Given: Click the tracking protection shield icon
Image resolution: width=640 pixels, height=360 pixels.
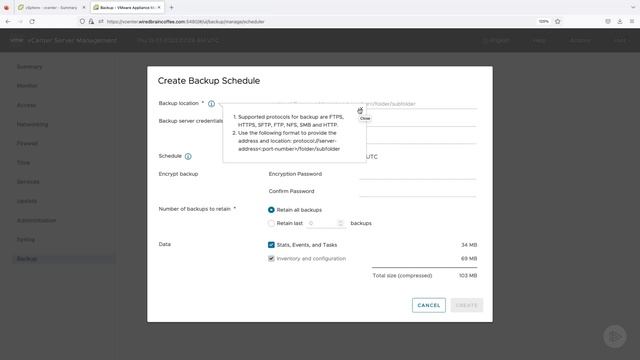Looking at the screenshot, I should click(x=82, y=22).
